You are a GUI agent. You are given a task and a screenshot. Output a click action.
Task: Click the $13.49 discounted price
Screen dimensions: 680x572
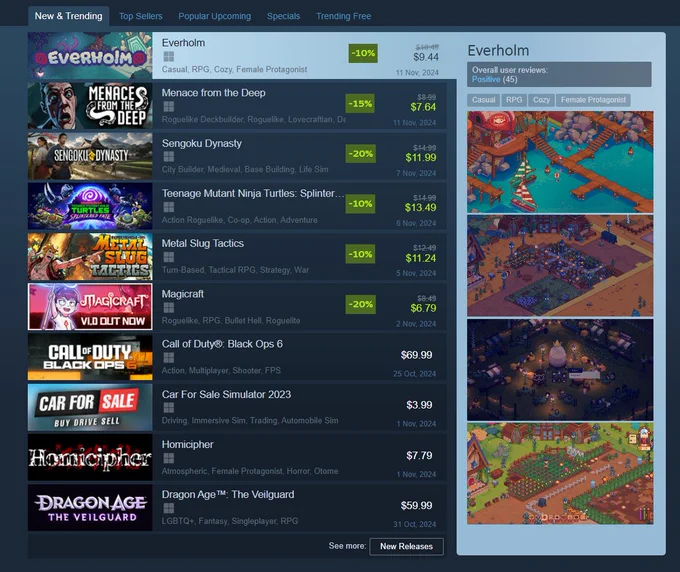point(420,208)
